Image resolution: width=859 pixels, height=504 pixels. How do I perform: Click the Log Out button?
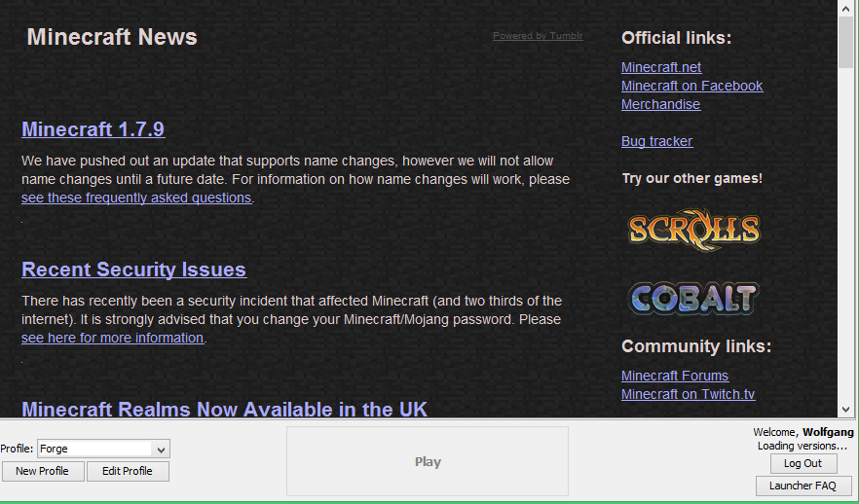click(803, 463)
